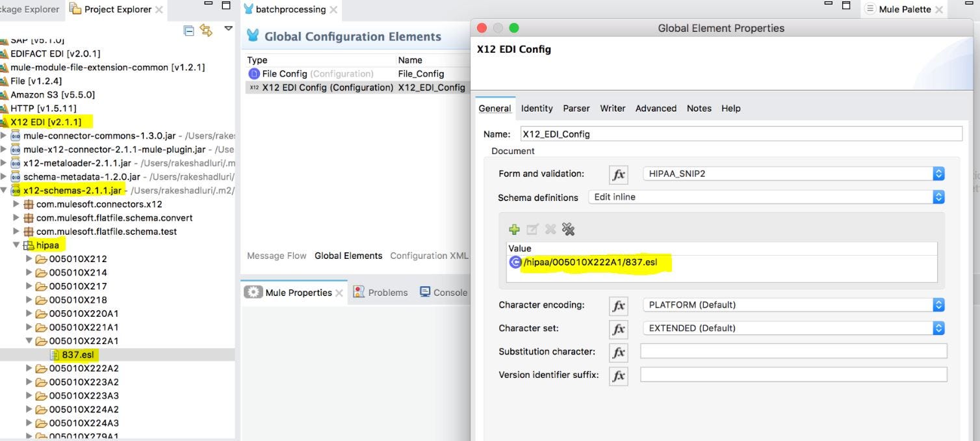Select the File_Config name cell
The image size is (980, 441).
tap(420, 73)
